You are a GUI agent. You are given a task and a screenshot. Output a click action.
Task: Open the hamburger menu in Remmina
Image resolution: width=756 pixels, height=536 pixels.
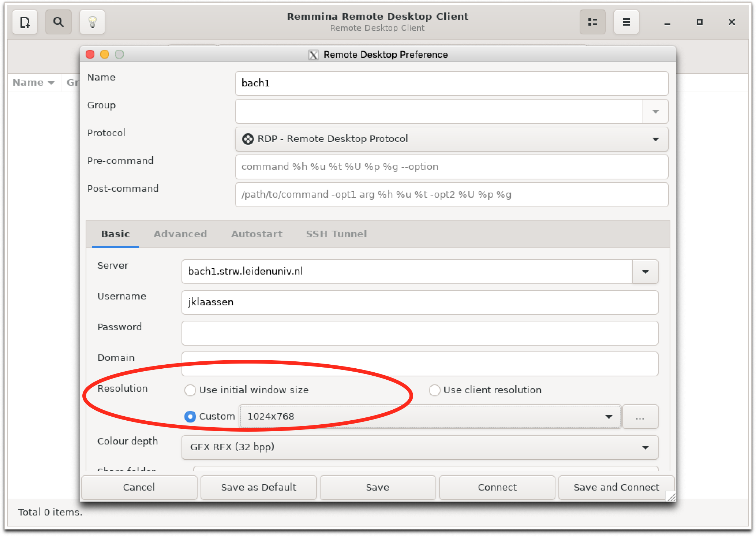[x=626, y=22]
